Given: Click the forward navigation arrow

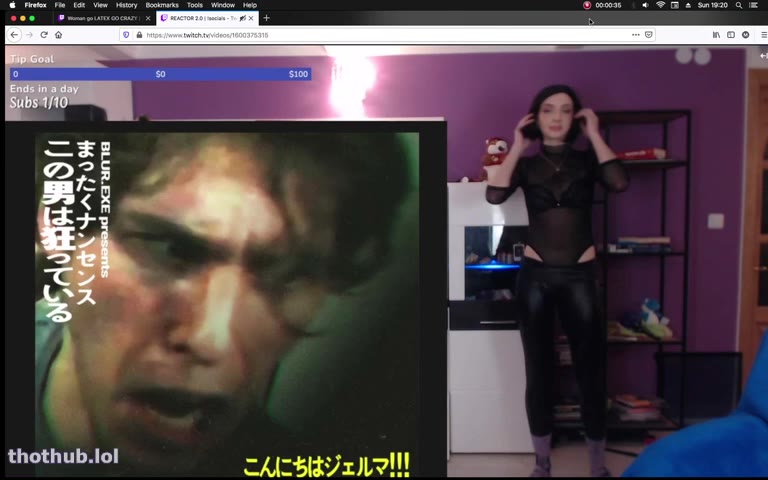Looking at the screenshot, I should (29, 35).
